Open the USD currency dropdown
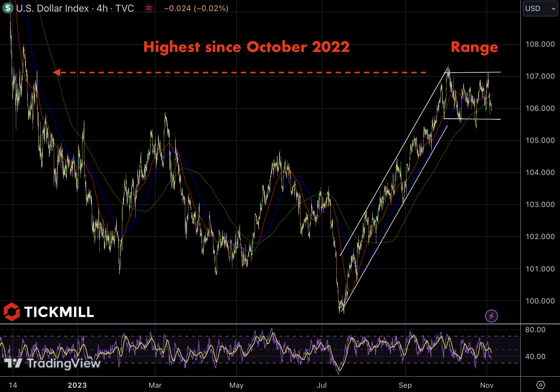560x392 pixels. (540, 9)
